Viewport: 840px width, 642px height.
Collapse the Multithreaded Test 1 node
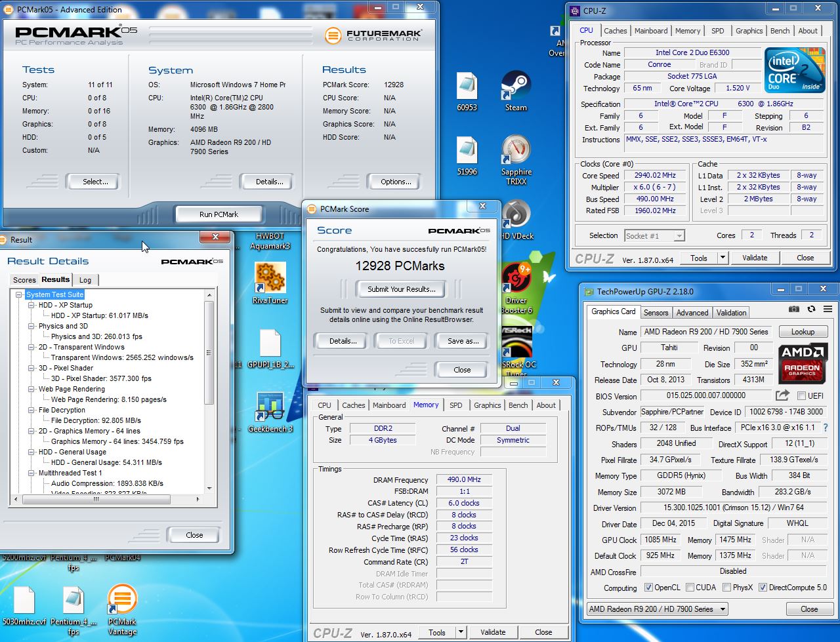[x=32, y=473]
